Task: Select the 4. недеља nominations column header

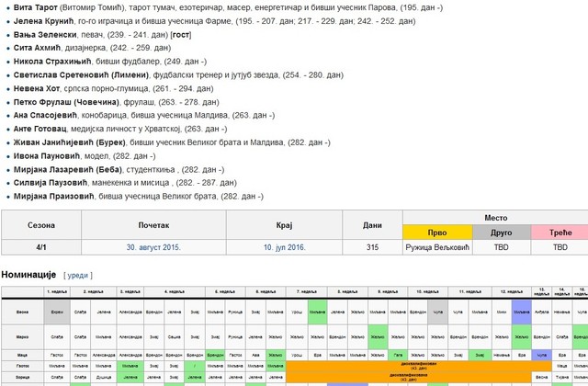Action: [175, 291]
